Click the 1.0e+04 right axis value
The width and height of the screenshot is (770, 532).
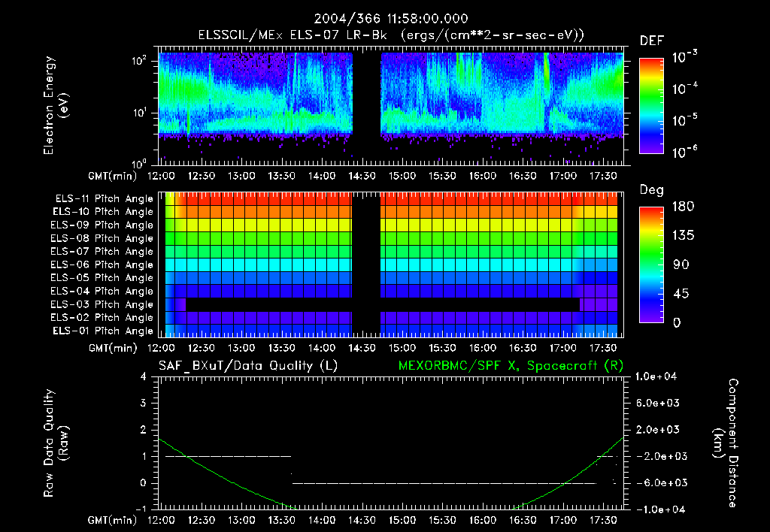(x=656, y=376)
